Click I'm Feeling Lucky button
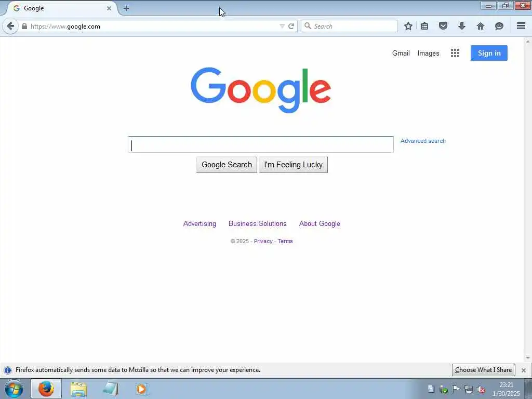The height and width of the screenshot is (399, 532). pyautogui.click(x=294, y=165)
